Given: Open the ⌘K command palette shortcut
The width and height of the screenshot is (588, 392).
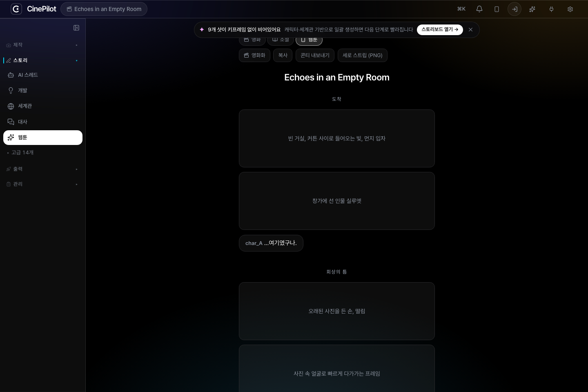Looking at the screenshot, I should click(x=461, y=9).
